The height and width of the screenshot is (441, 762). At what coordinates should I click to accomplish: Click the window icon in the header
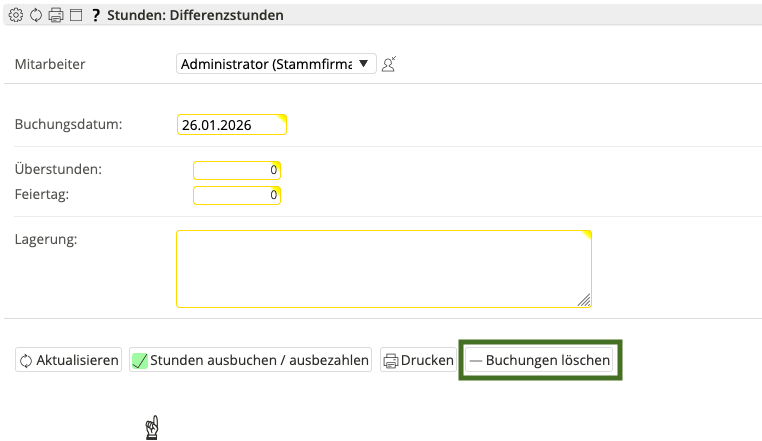click(x=75, y=16)
